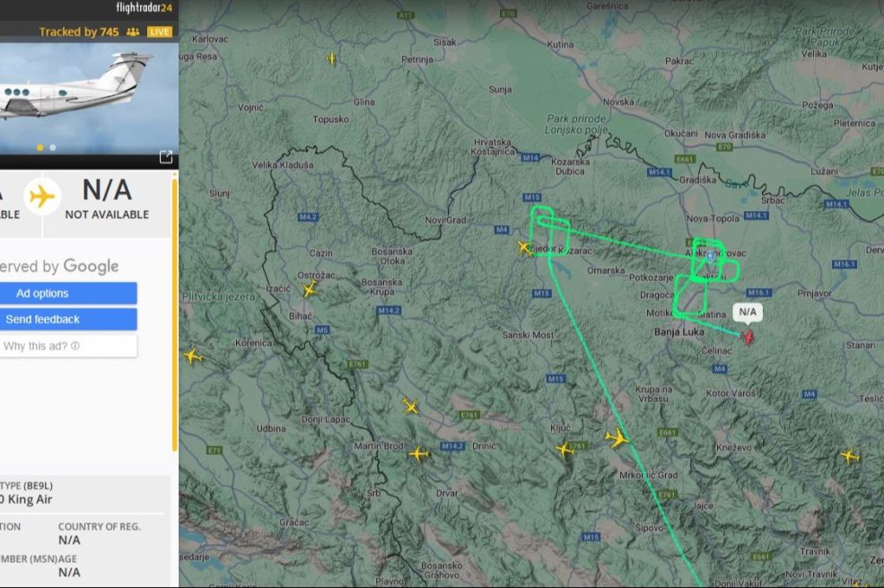Select yellow aircraft near Donji Lapac
Image resolution: width=884 pixels, height=588 pixels.
[x=411, y=406]
